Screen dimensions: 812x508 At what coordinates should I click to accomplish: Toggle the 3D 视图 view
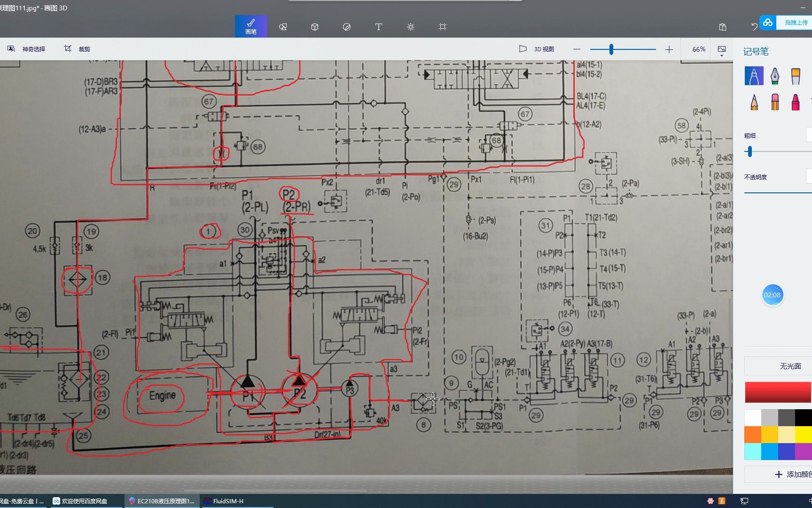pos(537,49)
